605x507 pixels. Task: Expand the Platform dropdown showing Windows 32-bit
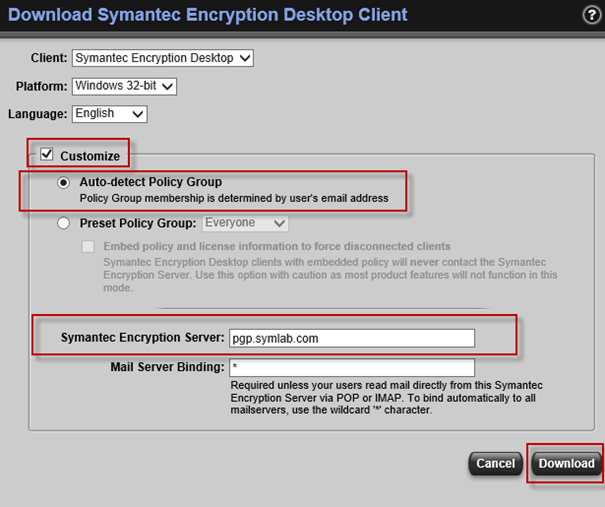124,86
